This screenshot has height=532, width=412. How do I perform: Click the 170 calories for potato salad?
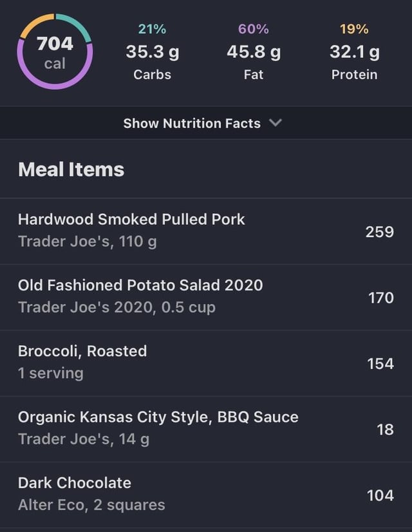click(x=381, y=298)
